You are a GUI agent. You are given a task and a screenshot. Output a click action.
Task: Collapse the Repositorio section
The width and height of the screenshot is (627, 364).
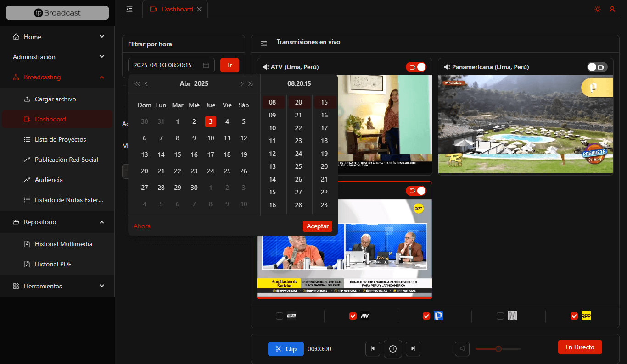pos(57,222)
